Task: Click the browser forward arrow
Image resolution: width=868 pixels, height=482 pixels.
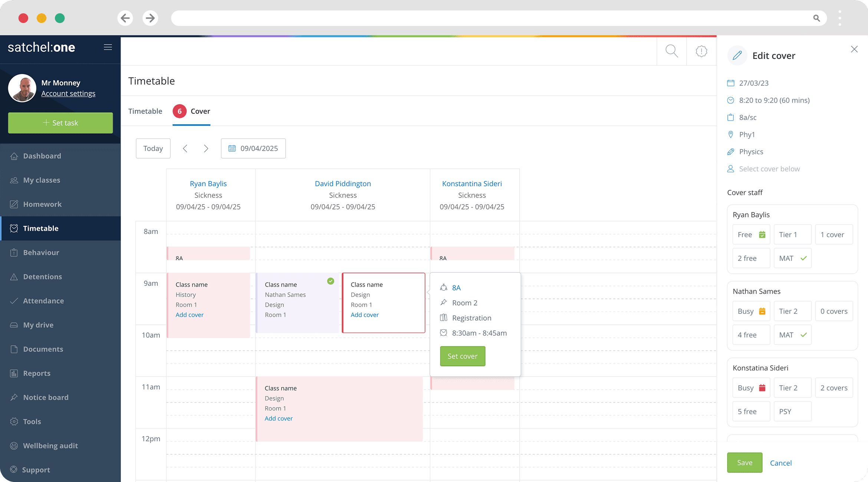Action: (150, 18)
